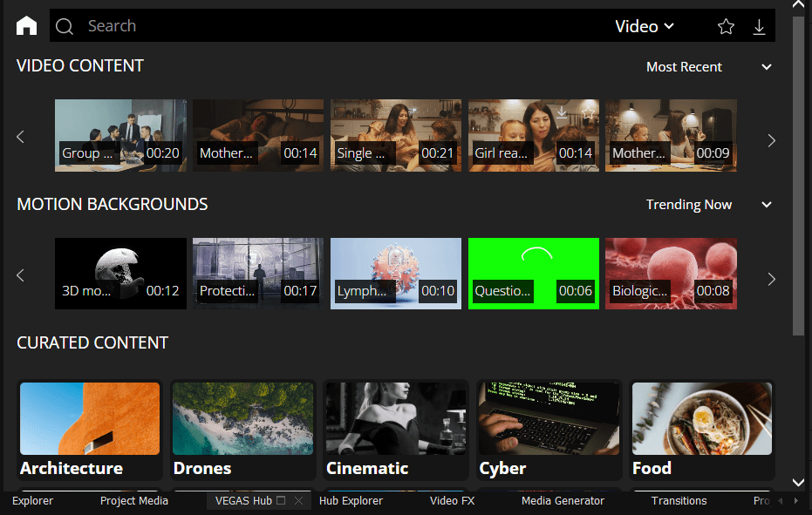
Task: Expand the Most Recent sort dropdown
Action: (767, 67)
